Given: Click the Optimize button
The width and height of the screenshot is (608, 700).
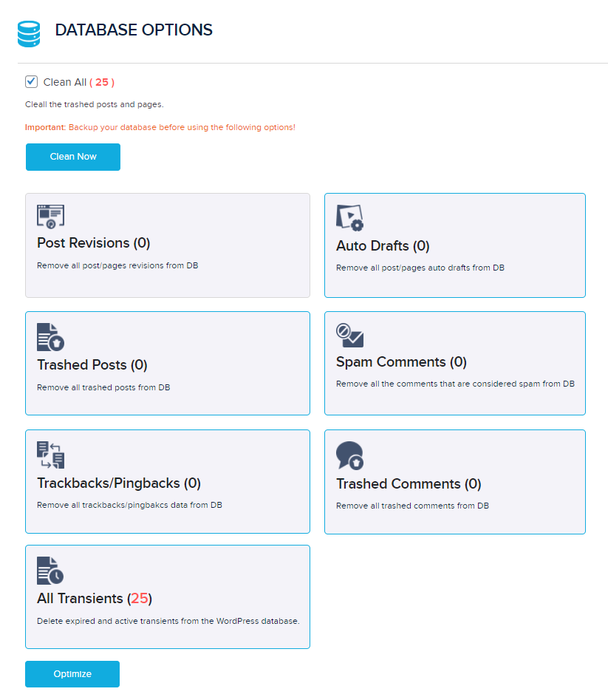Looking at the screenshot, I should [x=72, y=673].
